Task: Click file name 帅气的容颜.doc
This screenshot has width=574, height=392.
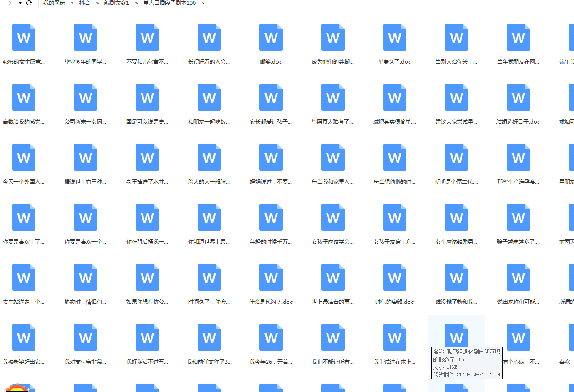Action: tap(395, 302)
